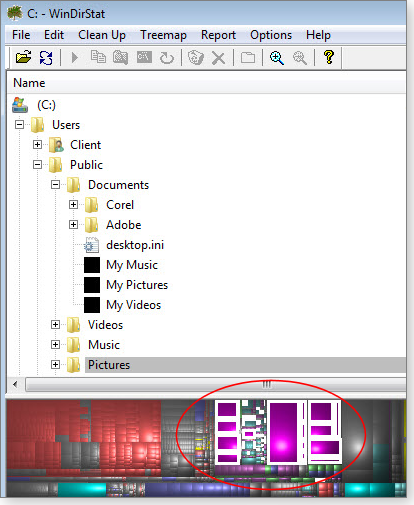Viewport: 414px width, 505px height.
Task: Click the black icon beside My Music
Action: (x=92, y=265)
